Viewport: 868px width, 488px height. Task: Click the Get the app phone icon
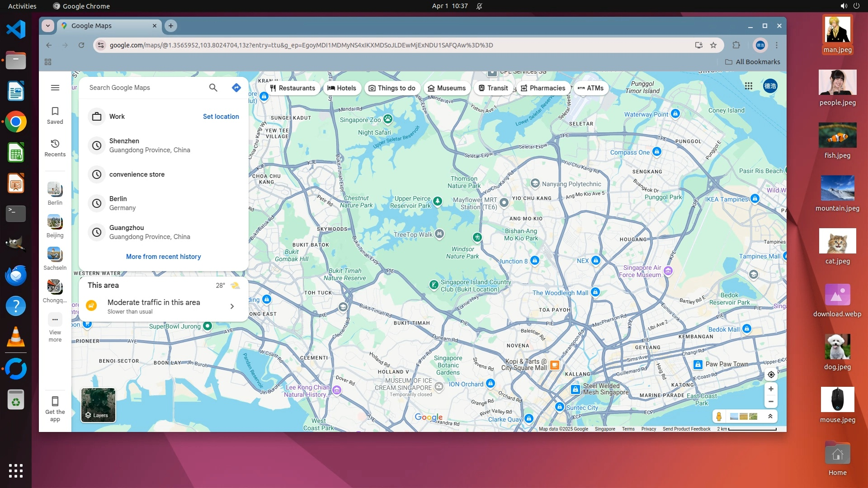tap(55, 401)
